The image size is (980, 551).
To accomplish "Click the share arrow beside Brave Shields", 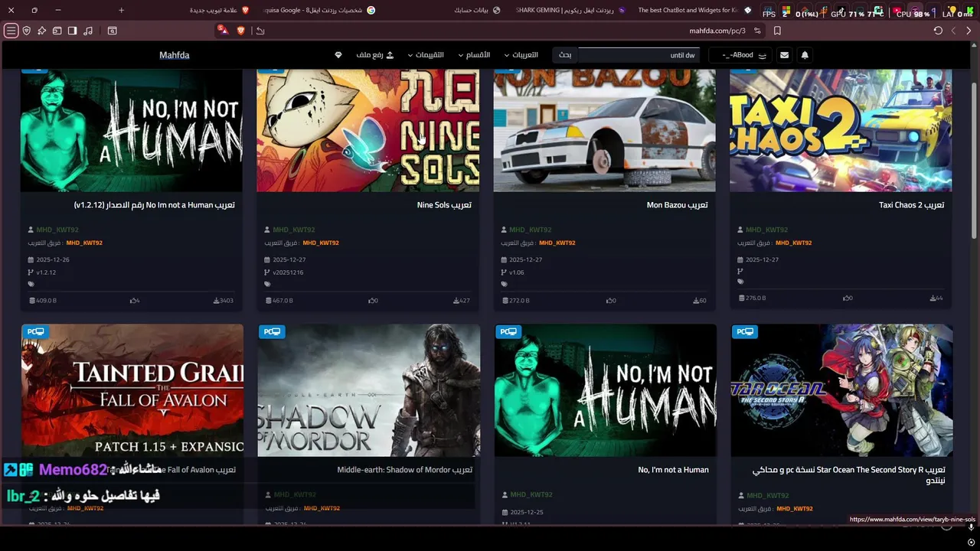I will point(260,31).
